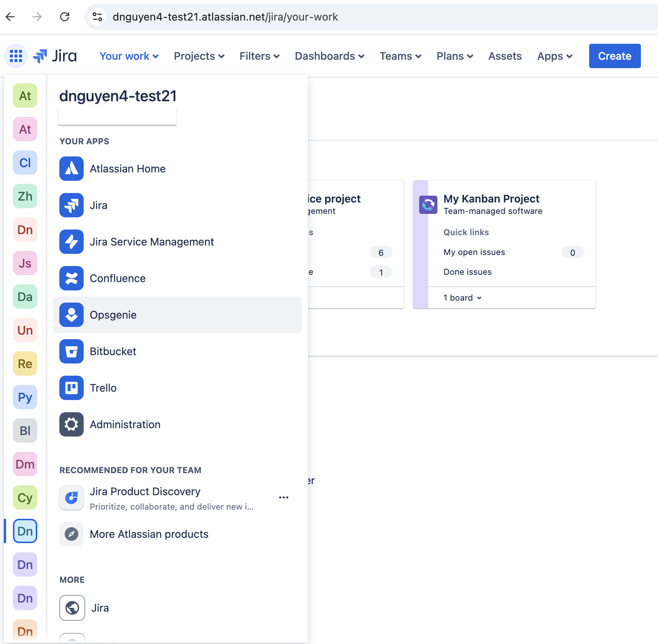
Task: Open the My Kanban Project avatar icon
Action: (428, 205)
